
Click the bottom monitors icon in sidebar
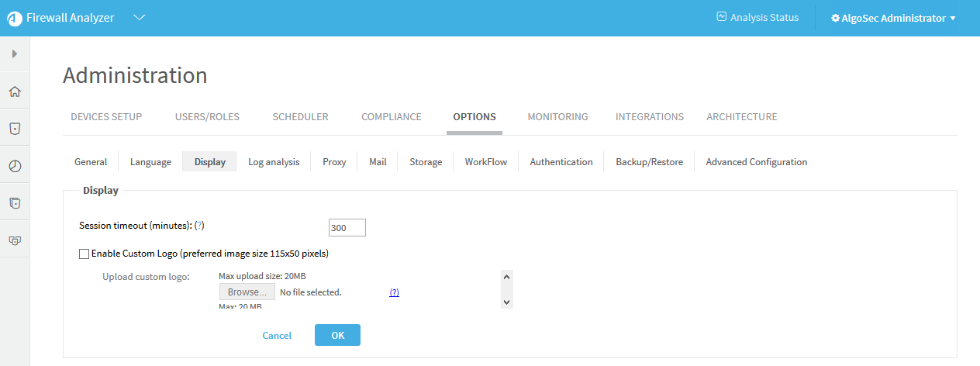pos(15,240)
